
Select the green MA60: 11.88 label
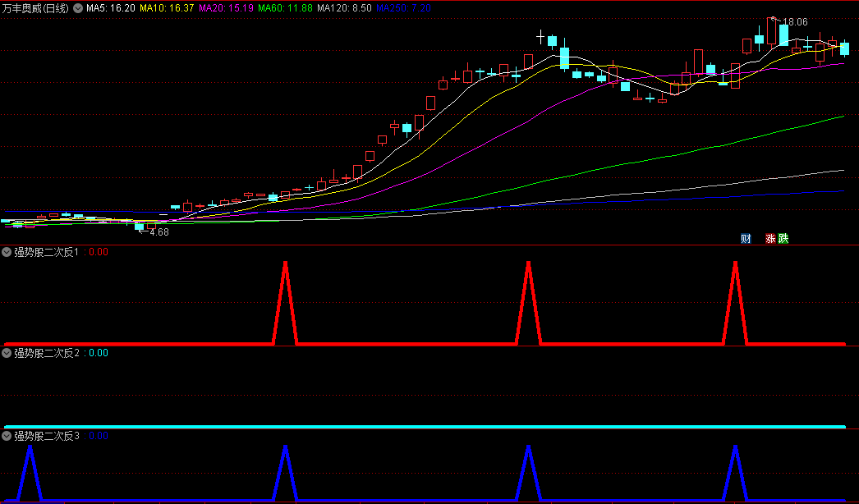pyautogui.click(x=285, y=8)
